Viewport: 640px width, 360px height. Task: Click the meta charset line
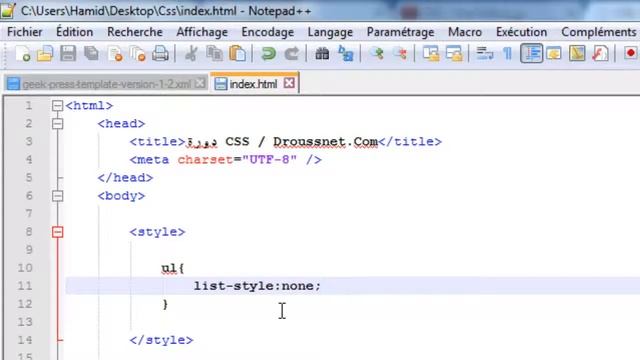coord(226,160)
